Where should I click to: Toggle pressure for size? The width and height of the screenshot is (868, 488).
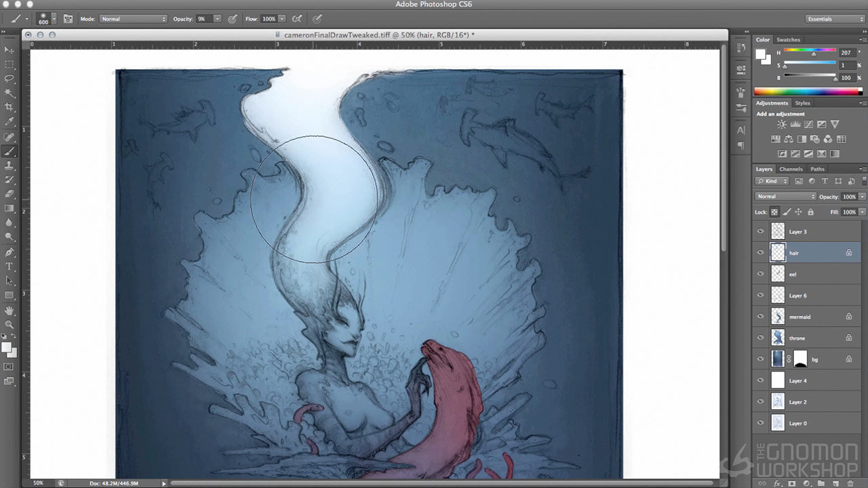coord(317,19)
